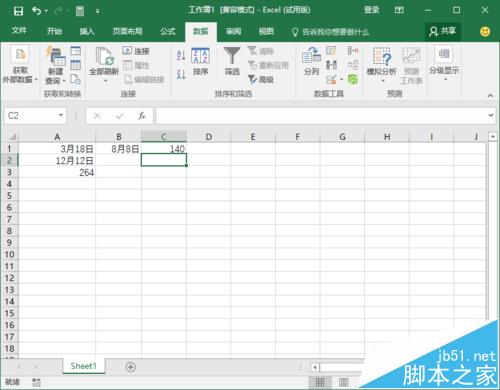
Task: Expand the Undo history dropdown arrow
Action: coord(46,11)
